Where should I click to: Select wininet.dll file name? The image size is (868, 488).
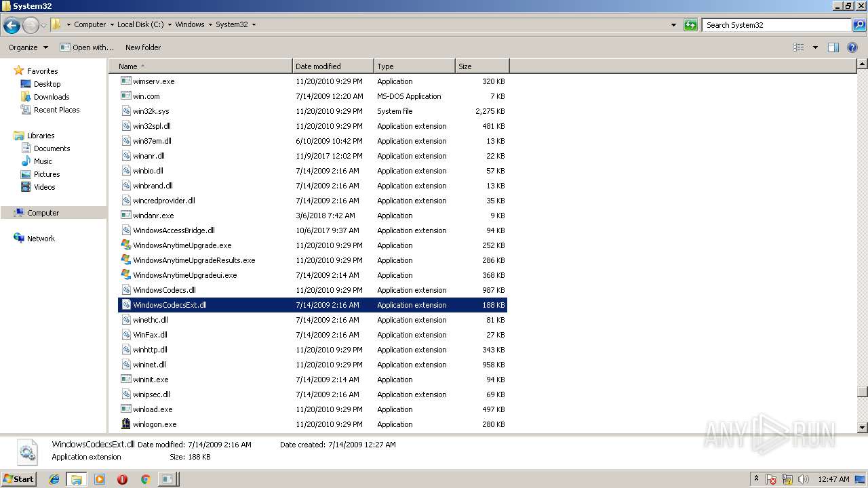click(x=149, y=365)
